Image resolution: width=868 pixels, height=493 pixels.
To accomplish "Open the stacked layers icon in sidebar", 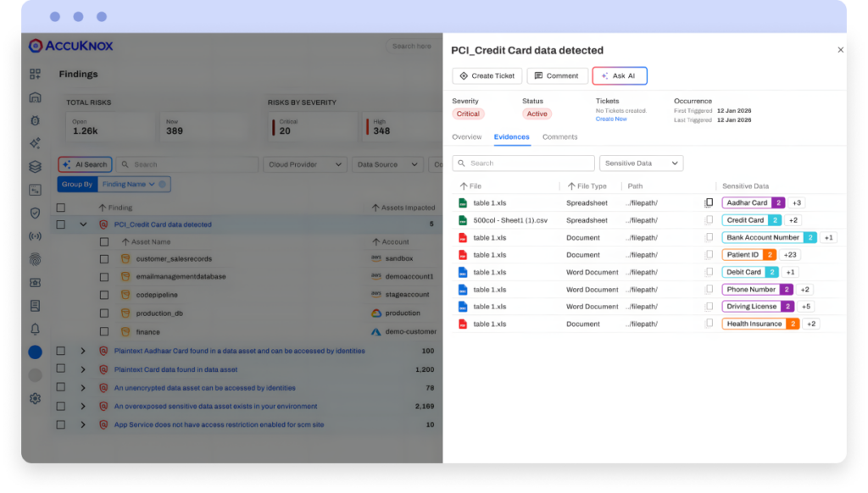I will pyautogui.click(x=35, y=167).
